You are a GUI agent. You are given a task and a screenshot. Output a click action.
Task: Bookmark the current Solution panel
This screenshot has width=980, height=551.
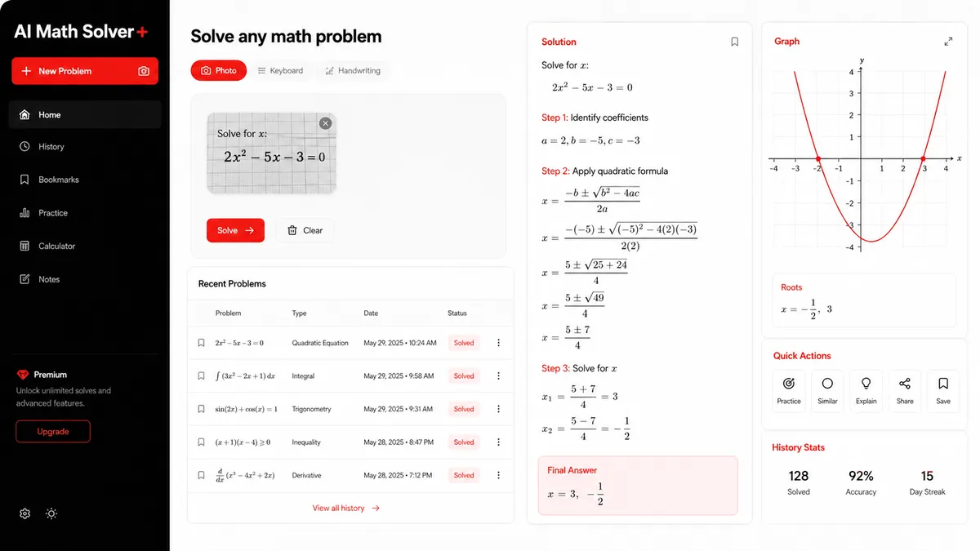click(x=734, y=42)
